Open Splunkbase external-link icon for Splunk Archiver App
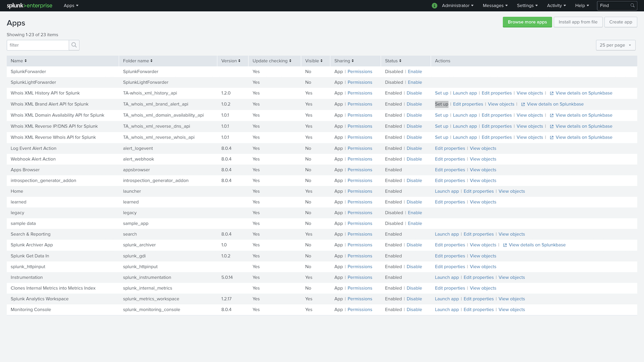 pyautogui.click(x=505, y=245)
